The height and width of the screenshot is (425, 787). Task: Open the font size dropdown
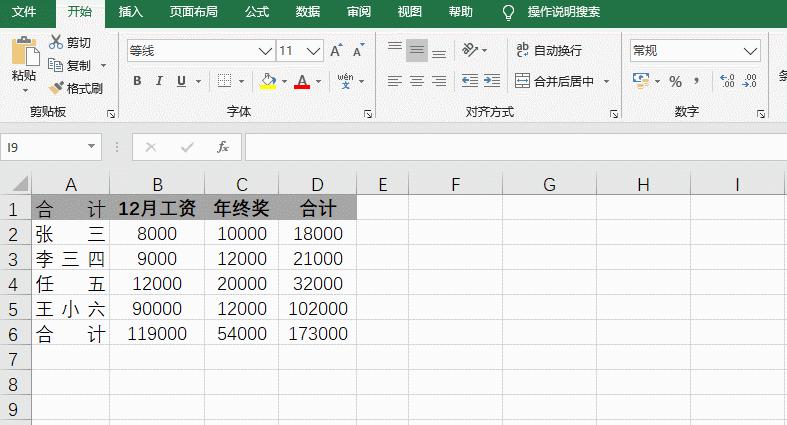tap(314, 51)
